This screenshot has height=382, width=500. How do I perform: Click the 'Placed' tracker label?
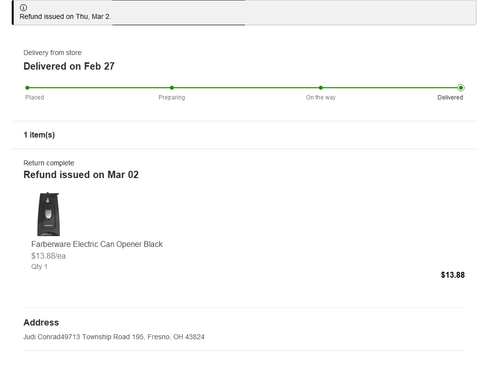pyautogui.click(x=35, y=97)
